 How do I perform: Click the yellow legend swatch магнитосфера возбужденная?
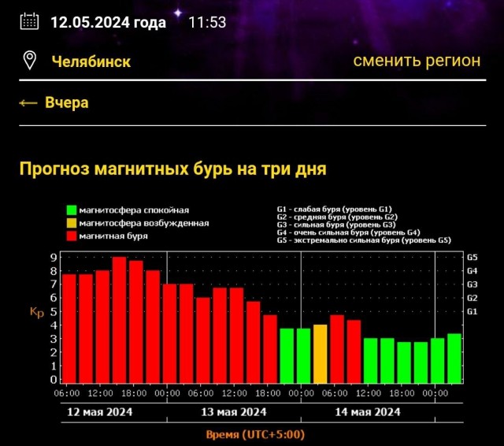[72, 223]
